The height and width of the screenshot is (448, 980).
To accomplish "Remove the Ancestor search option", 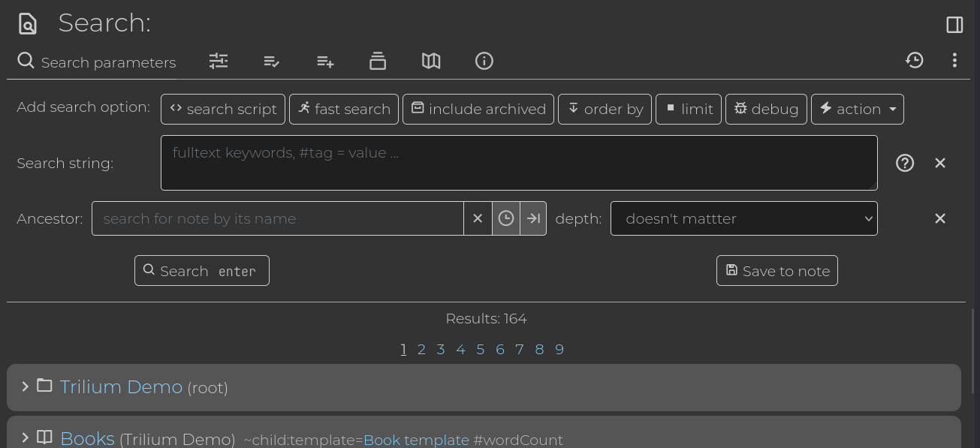I will tap(940, 218).
